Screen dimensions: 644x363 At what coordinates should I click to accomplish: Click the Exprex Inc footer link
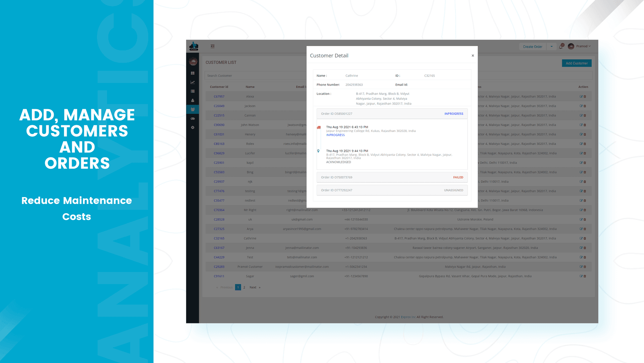408,317
